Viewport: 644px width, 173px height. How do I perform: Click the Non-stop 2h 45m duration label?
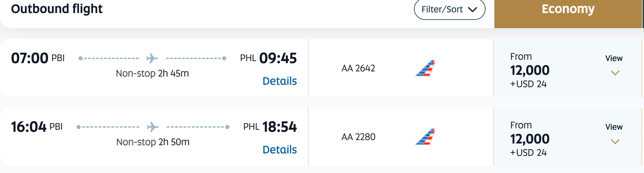[x=152, y=73]
